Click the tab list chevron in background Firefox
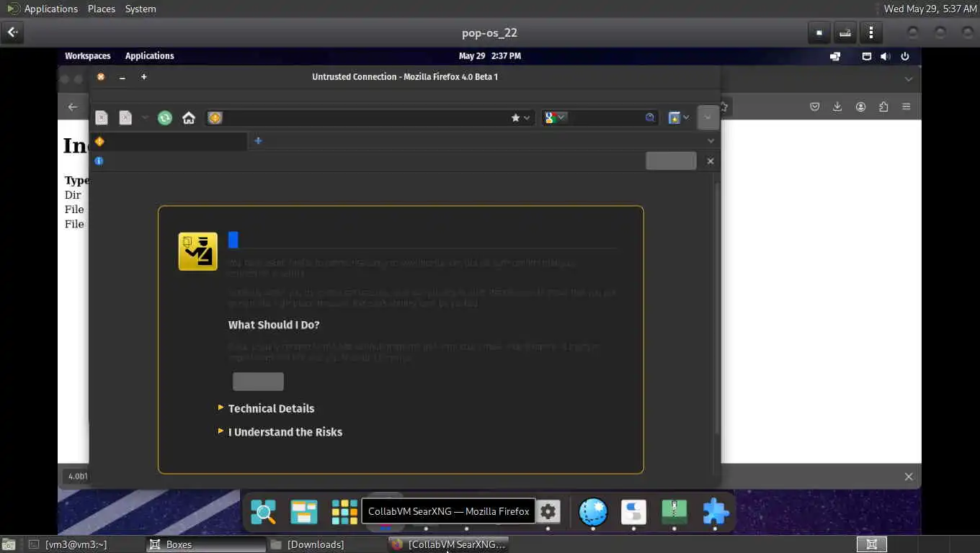The height and width of the screenshot is (553, 980). pos(909,79)
